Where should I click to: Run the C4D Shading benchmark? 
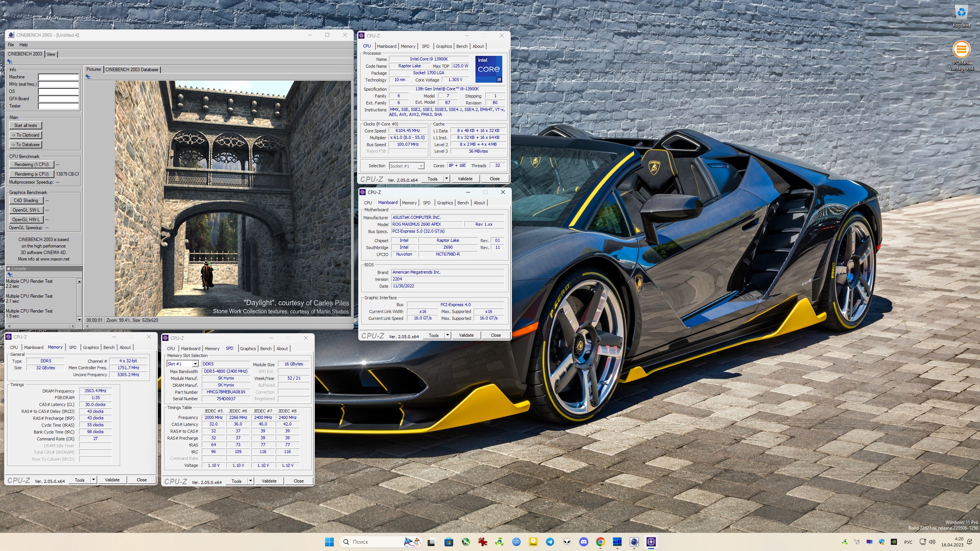[26, 201]
